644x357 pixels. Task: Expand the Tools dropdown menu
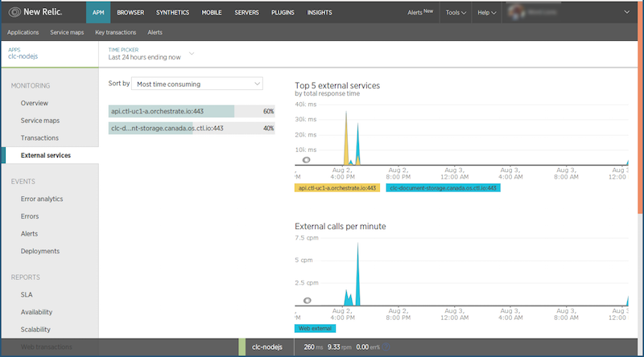click(456, 12)
